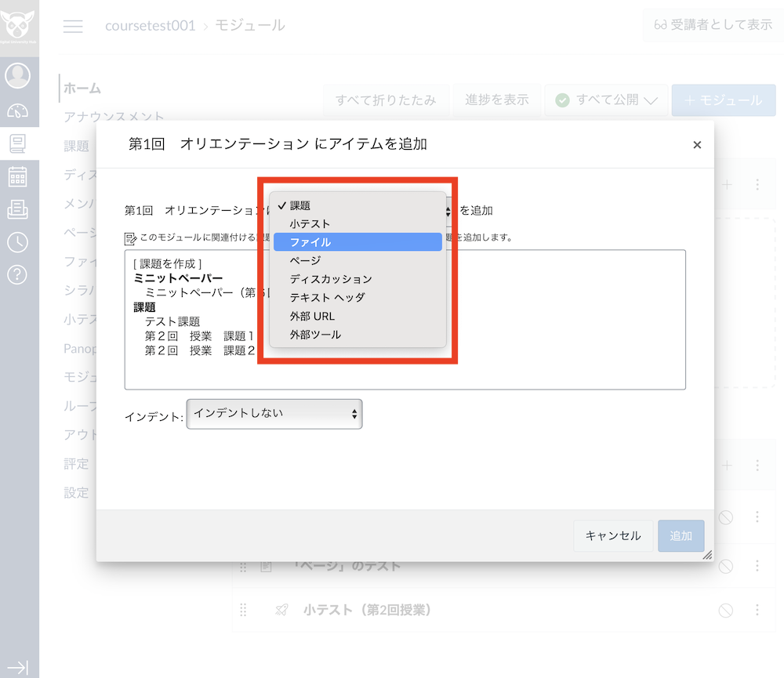Click the Digital University Hub owl logo

tap(20, 24)
